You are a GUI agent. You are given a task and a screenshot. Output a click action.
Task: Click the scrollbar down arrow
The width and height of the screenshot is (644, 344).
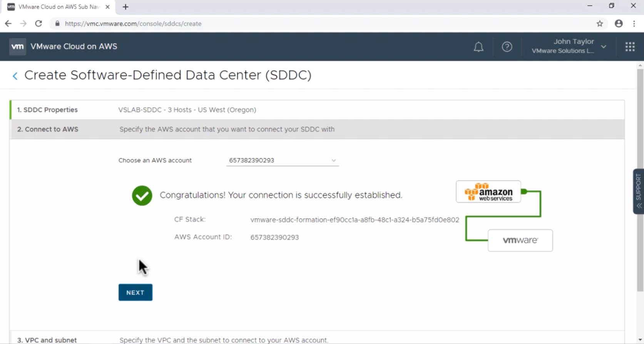tap(640, 340)
